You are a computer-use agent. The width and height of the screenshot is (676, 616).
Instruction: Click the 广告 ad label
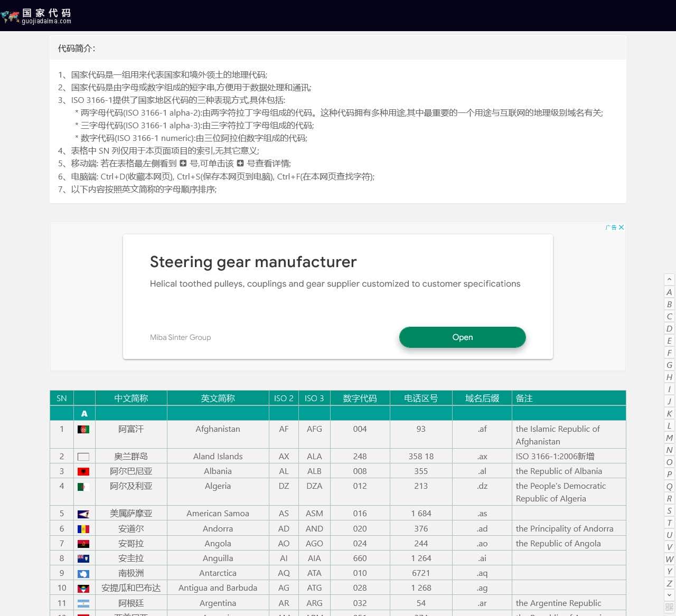tap(611, 228)
